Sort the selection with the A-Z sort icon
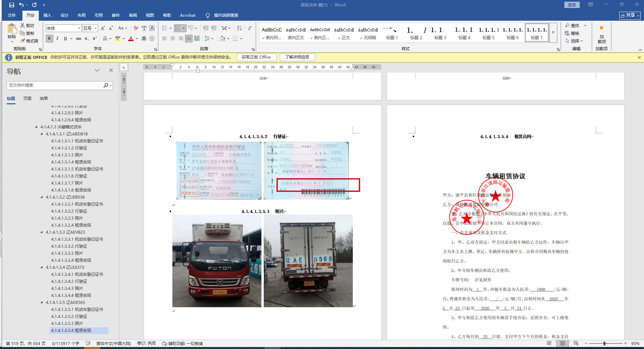 239,28
